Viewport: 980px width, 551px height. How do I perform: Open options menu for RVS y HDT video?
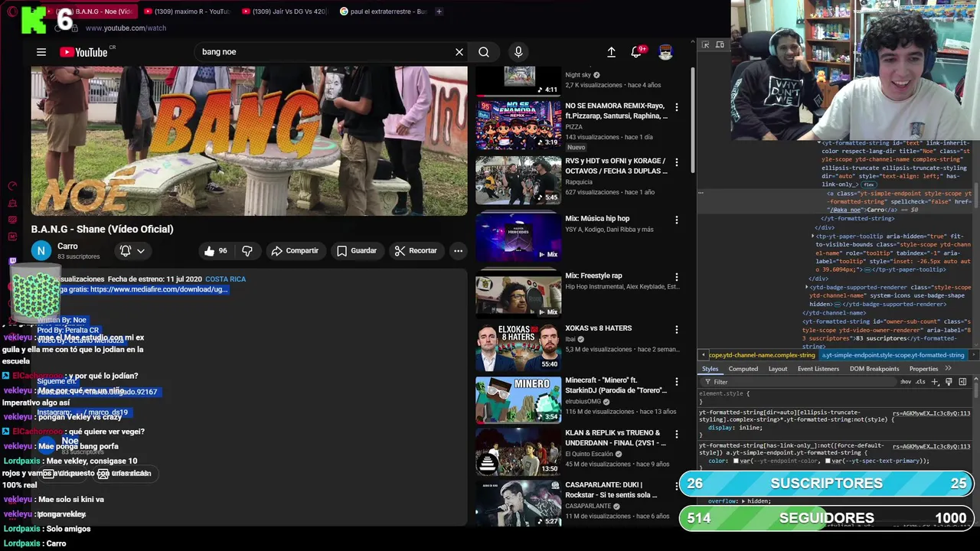point(676,162)
